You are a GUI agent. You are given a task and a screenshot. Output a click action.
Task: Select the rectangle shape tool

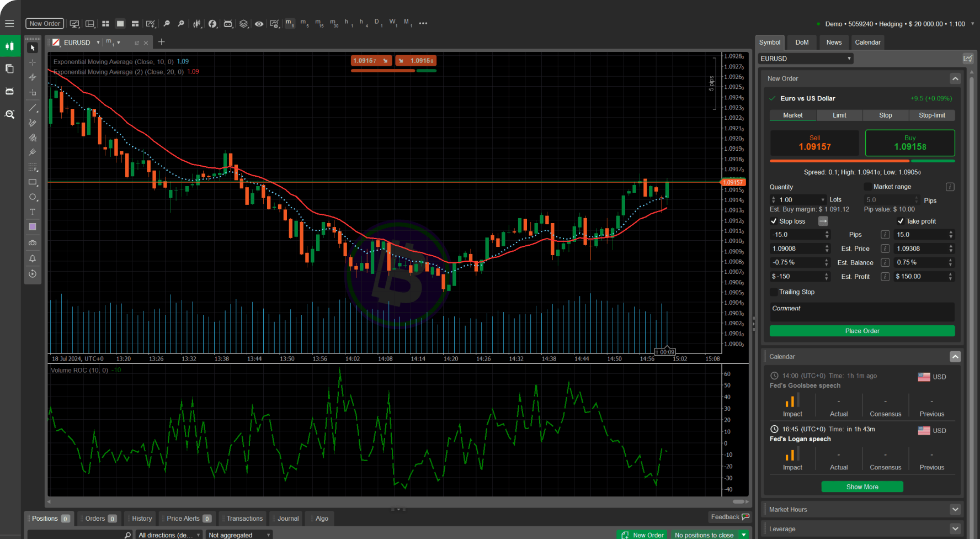pyautogui.click(x=33, y=182)
